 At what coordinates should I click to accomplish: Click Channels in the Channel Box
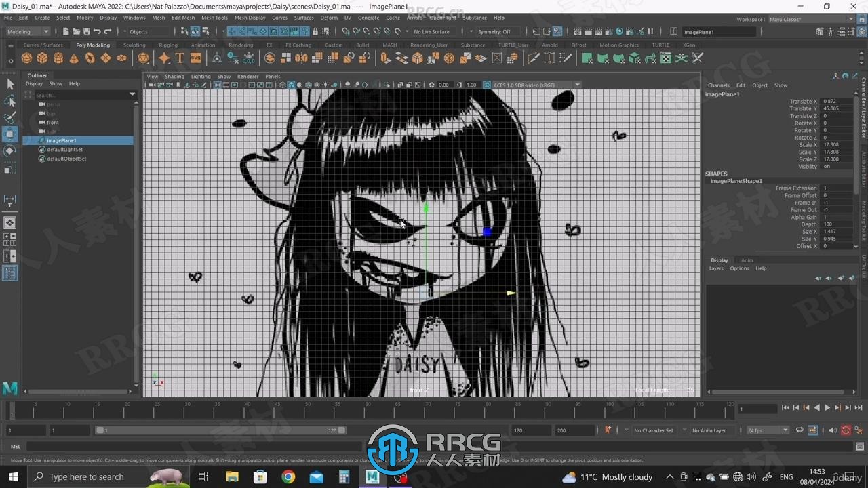tap(719, 85)
